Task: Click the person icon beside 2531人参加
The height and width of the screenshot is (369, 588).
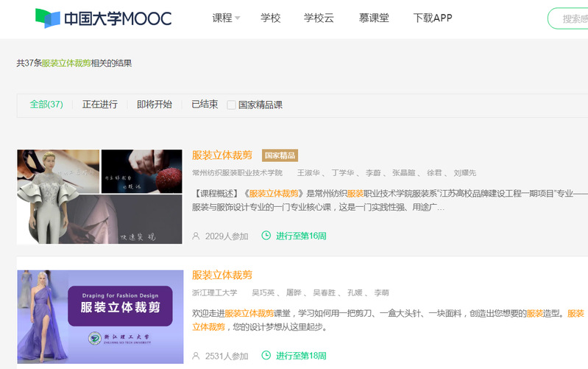Action: pos(196,356)
